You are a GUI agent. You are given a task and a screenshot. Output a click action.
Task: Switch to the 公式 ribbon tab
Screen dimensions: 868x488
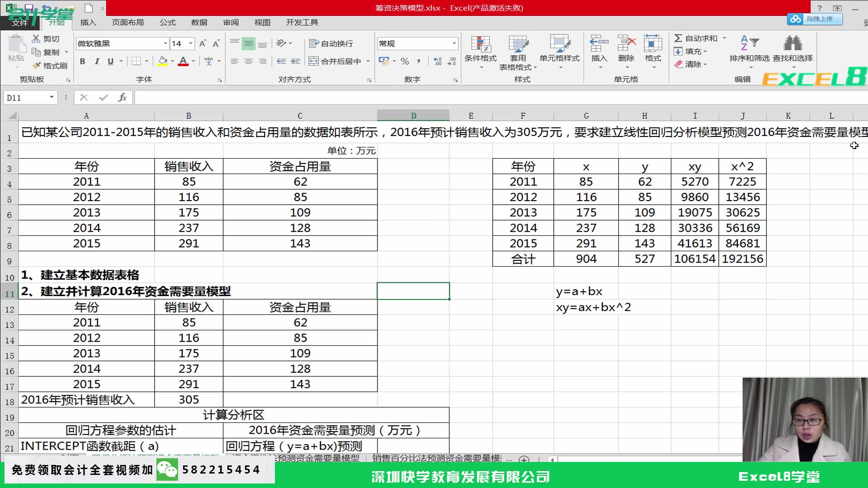[x=167, y=22]
